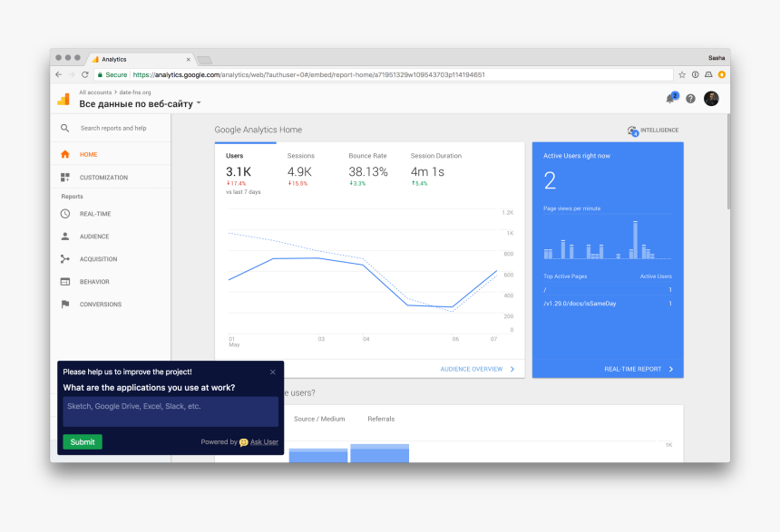Click the date-fns.org breadcrumb
780x532 pixels.
(135, 92)
